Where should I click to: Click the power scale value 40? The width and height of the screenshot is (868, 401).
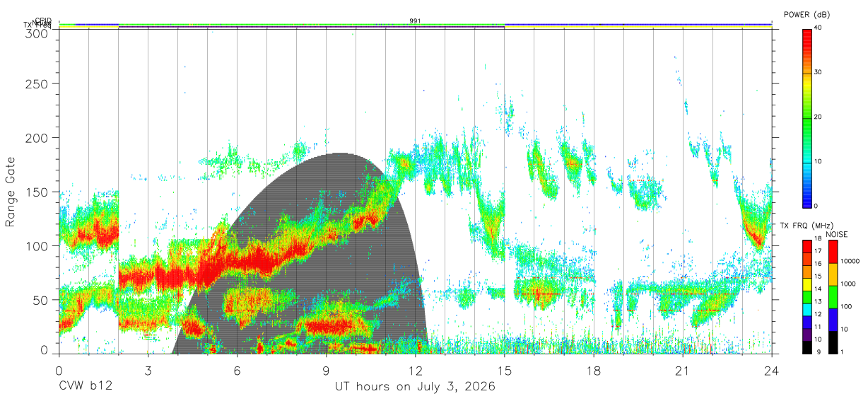tap(819, 28)
